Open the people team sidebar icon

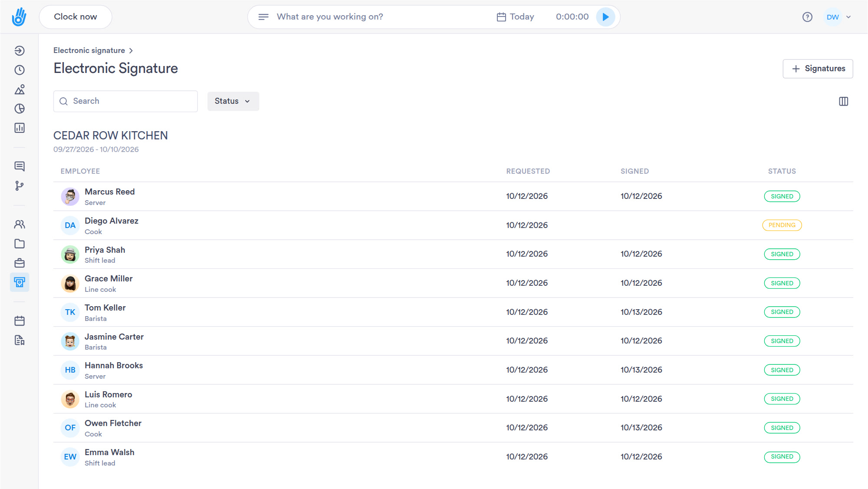(x=20, y=225)
